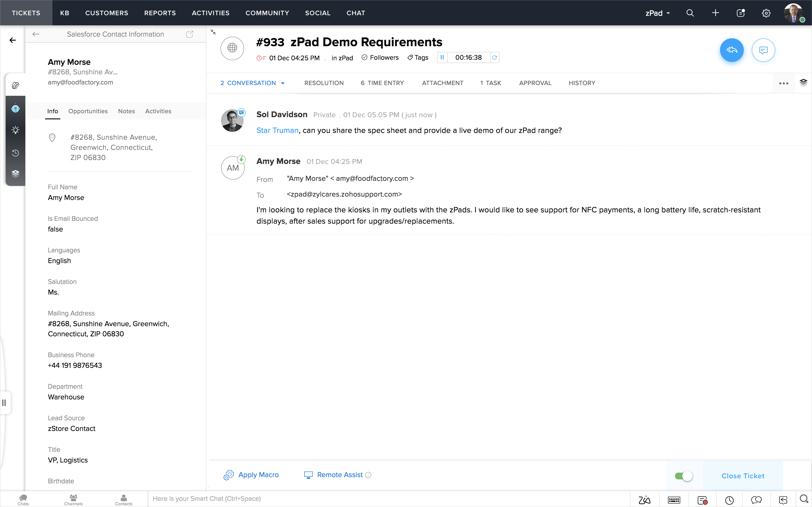Image resolution: width=812 pixels, height=507 pixels.
Task: Collapse the ticket view arrows icon
Action: click(x=213, y=32)
